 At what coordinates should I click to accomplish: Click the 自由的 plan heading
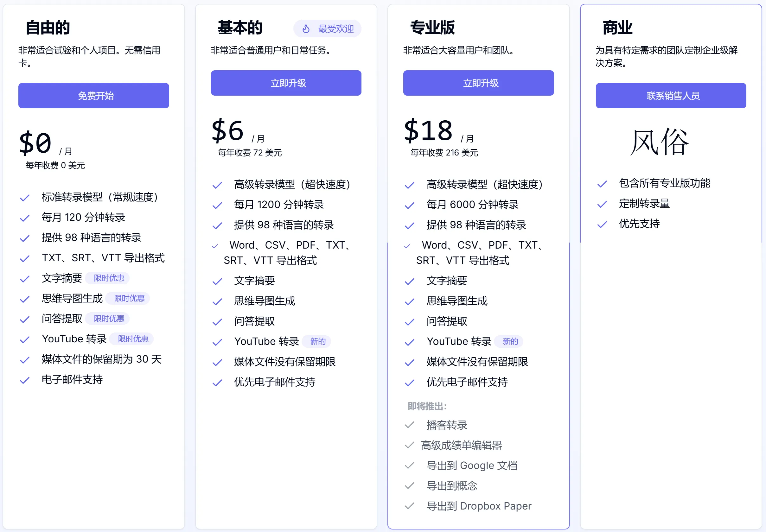click(48, 28)
